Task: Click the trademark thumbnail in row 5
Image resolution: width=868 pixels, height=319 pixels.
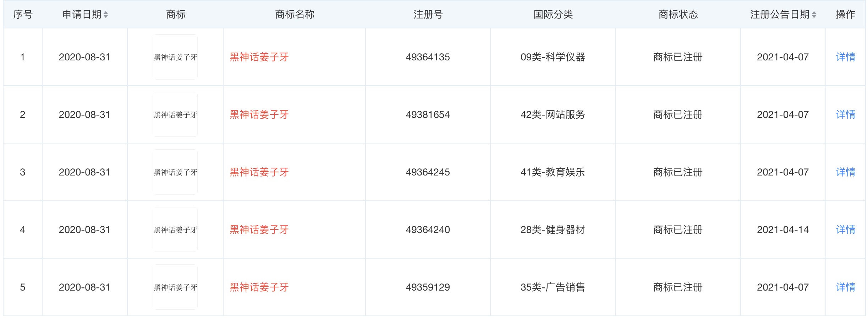Action: click(x=175, y=287)
